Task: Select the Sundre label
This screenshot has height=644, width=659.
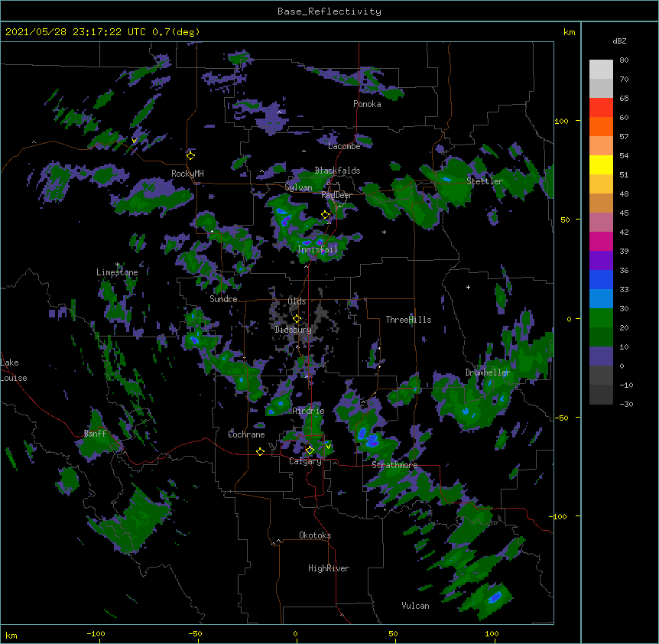Action: click(223, 299)
